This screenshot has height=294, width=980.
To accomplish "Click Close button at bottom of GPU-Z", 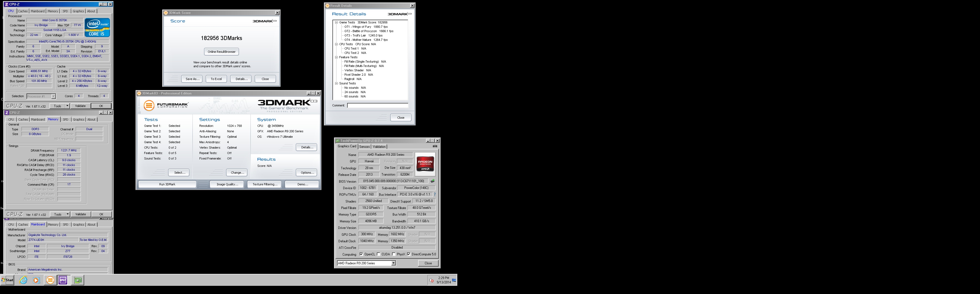I will 428,263.
